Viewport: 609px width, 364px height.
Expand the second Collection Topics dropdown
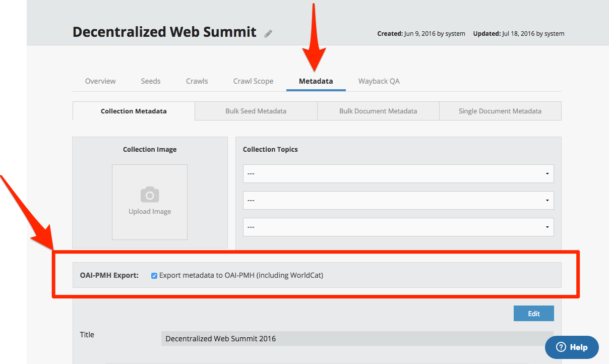click(x=398, y=200)
